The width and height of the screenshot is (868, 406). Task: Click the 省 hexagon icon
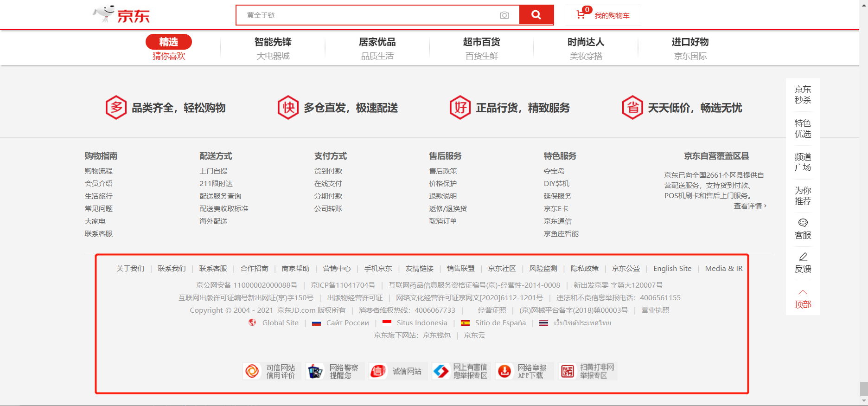(x=632, y=108)
